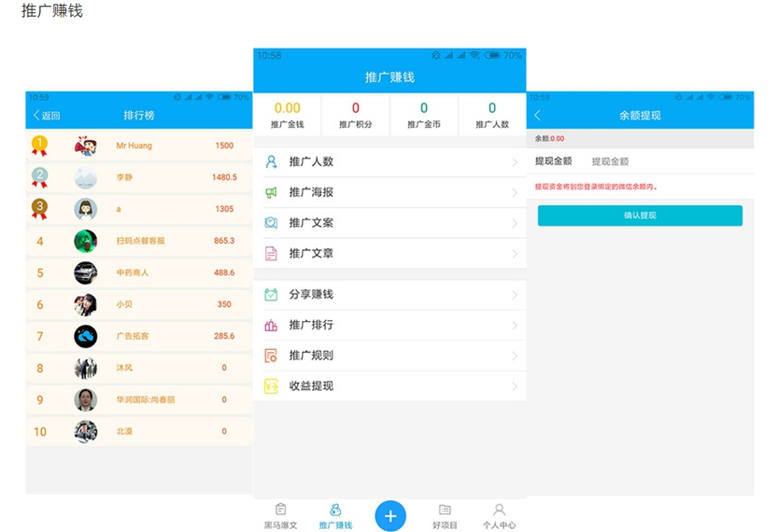Go back with 返回 on ranking screen
Viewport: 778px width, 532px height.
pyautogui.click(x=47, y=116)
